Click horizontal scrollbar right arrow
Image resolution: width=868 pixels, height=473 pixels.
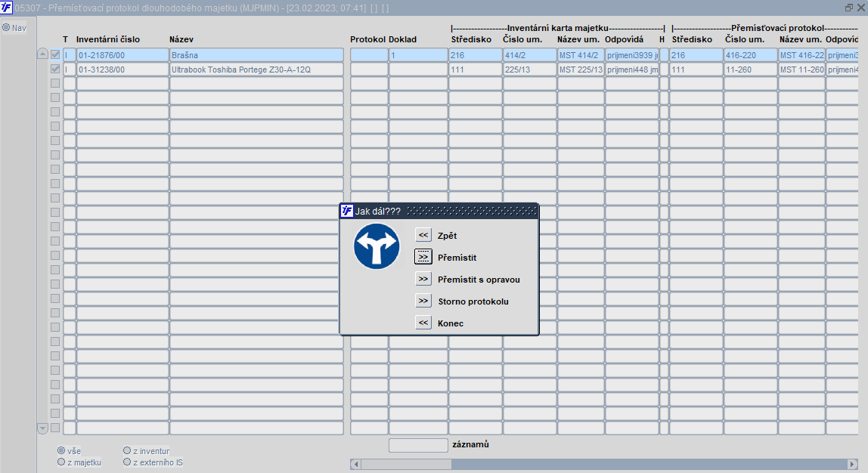[853, 464]
